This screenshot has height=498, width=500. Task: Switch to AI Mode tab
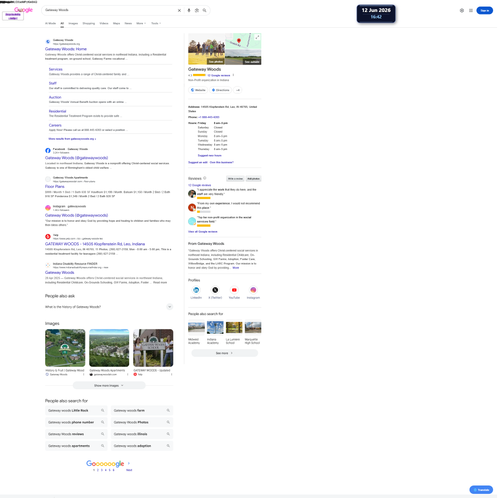click(50, 23)
